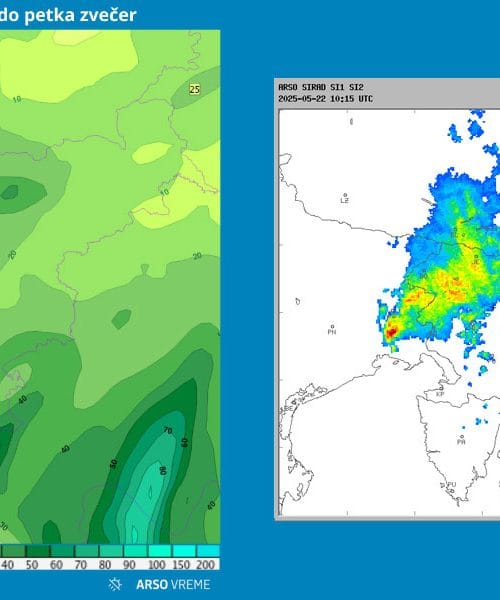The image size is (500, 600).
Task: Click the radar timestamp 2025-05-22 10:15 UTC
Action: pyautogui.click(x=325, y=98)
